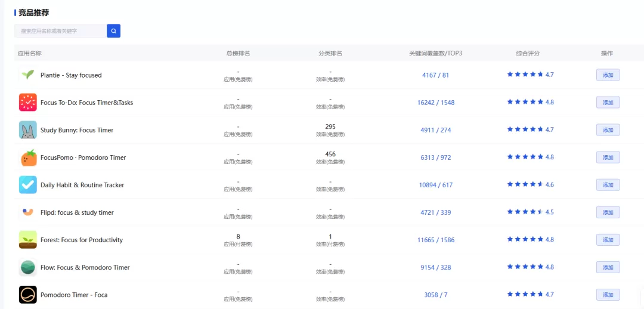Add Plantie - Stay focused as competitor
The width and height of the screenshot is (644, 309).
tap(608, 75)
